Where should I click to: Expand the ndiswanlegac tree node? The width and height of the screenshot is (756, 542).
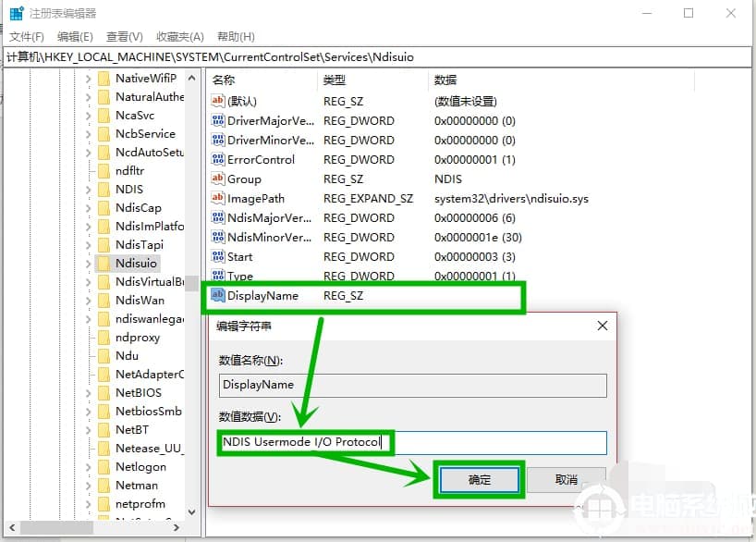pyautogui.click(x=88, y=319)
